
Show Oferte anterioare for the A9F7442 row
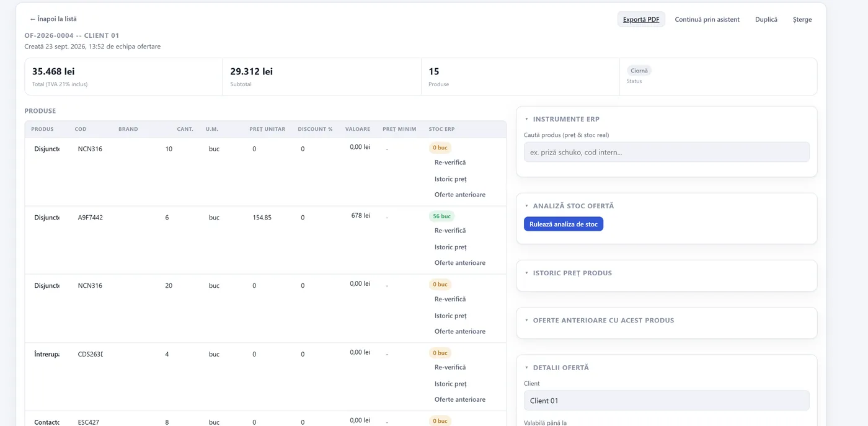pos(460,263)
